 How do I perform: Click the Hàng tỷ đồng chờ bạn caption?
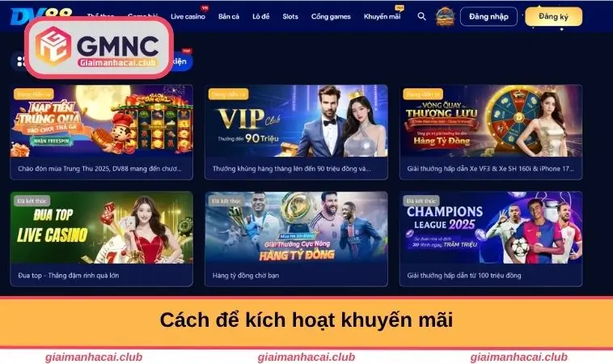click(246, 275)
